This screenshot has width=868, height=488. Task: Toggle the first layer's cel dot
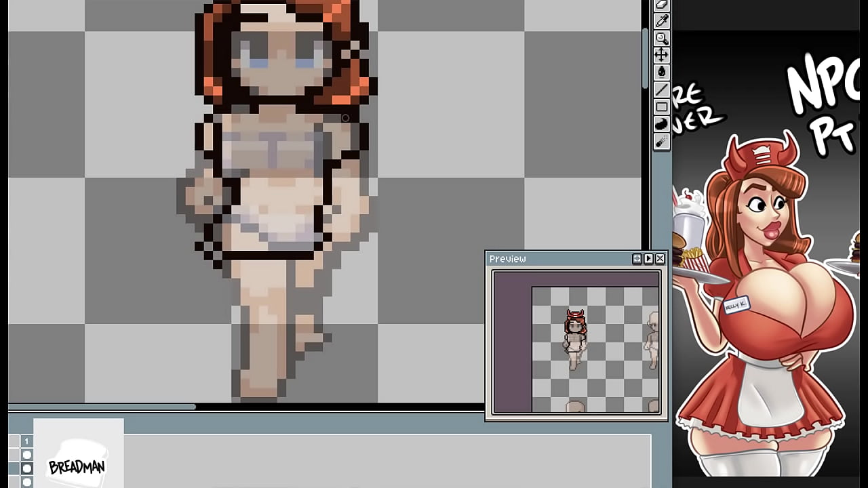tap(27, 455)
